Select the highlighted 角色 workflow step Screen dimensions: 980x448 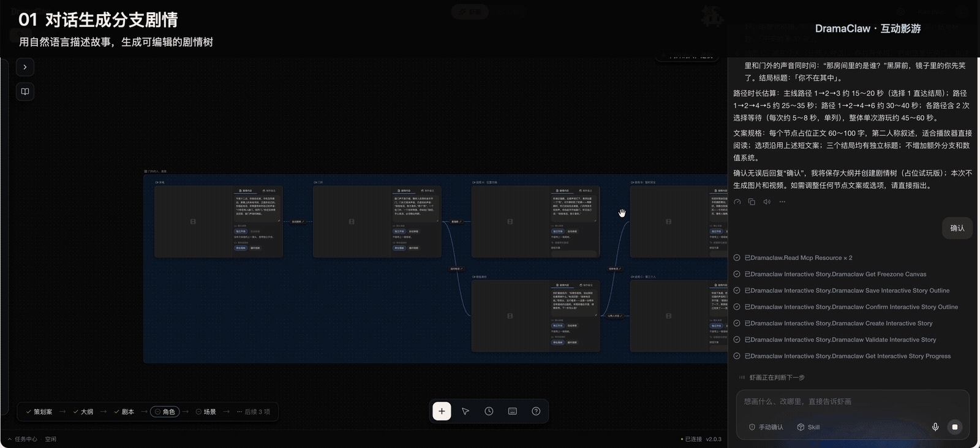(165, 412)
